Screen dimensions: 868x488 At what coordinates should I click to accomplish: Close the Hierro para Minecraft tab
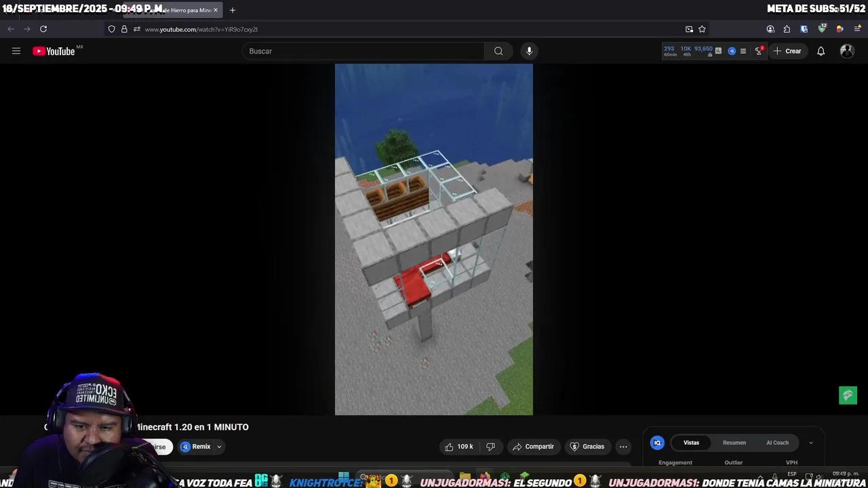pos(216,10)
